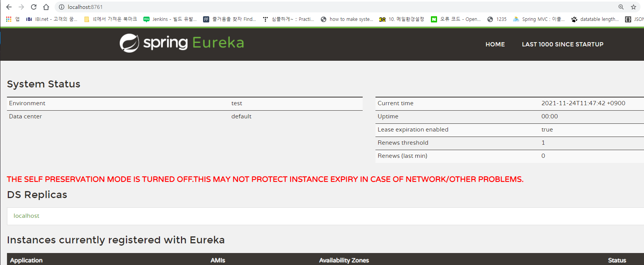
Task: Click the Status column header
Action: point(617,260)
